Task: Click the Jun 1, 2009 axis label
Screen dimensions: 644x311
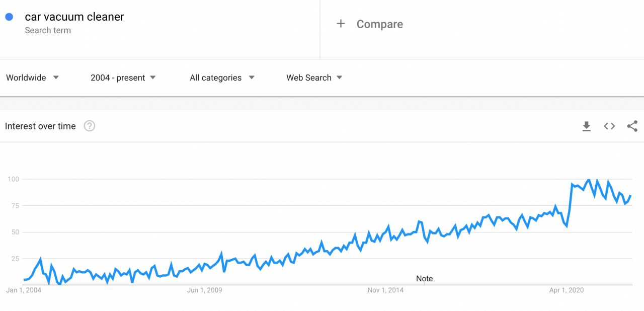Action: (204, 290)
